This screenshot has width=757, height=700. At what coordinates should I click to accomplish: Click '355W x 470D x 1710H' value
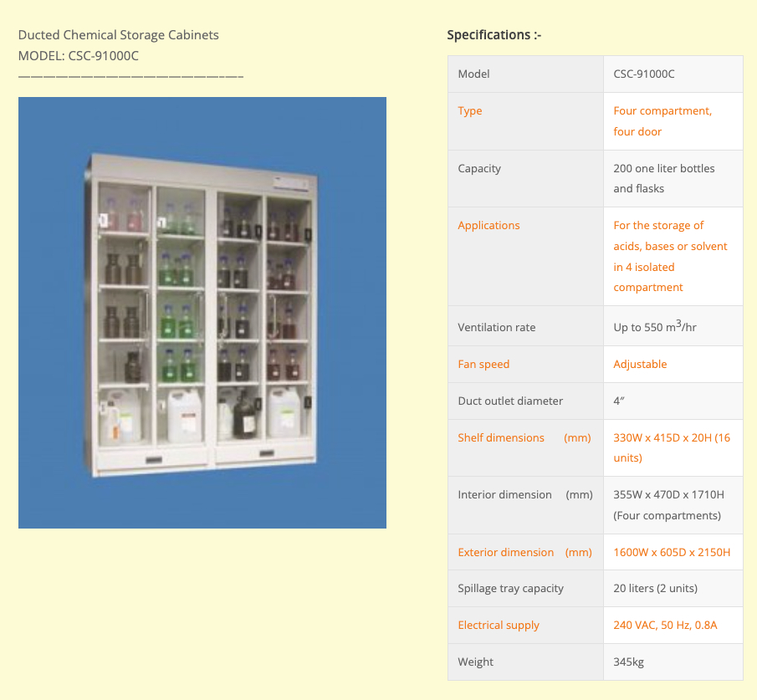point(668,505)
